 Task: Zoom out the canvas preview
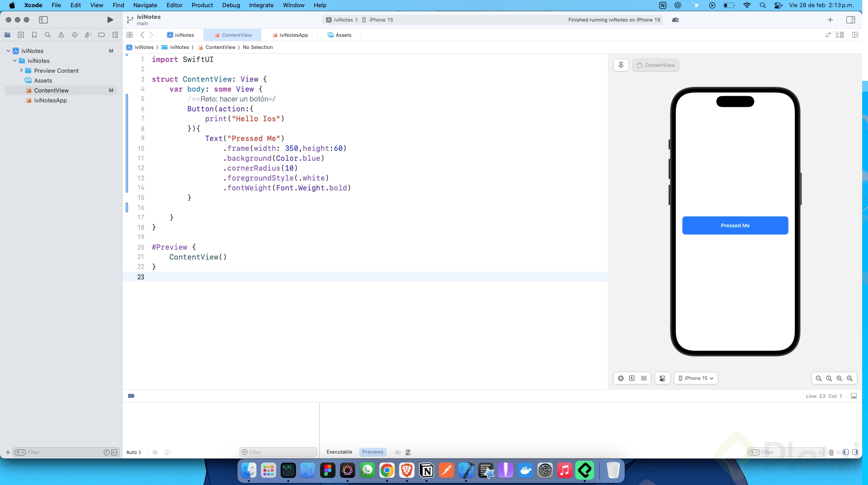(x=819, y=378)
